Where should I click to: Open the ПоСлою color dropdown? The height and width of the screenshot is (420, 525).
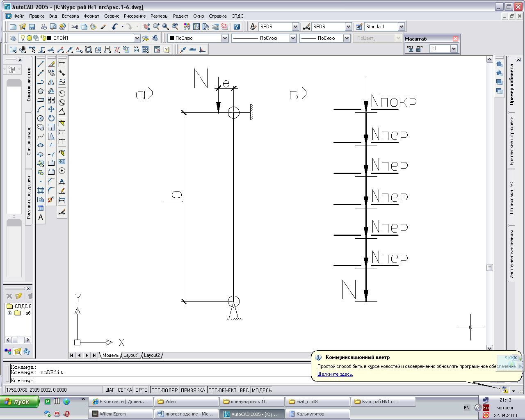(225, 38)
